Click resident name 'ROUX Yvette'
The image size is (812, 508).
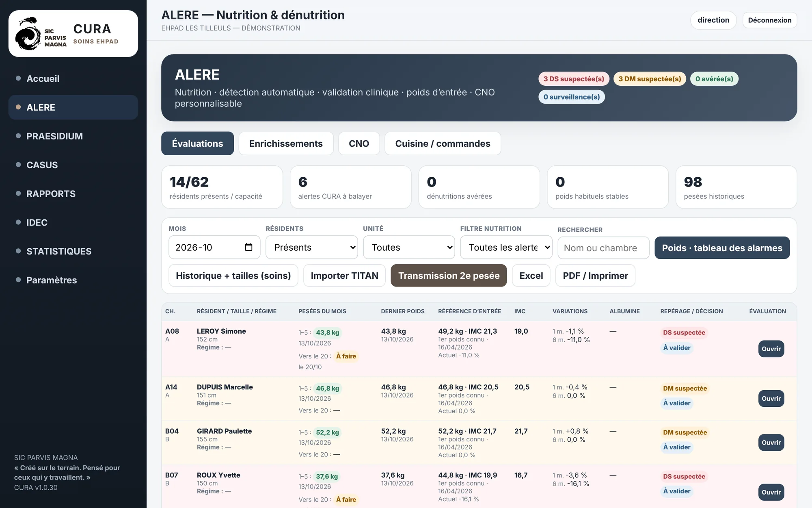[218, 475]
